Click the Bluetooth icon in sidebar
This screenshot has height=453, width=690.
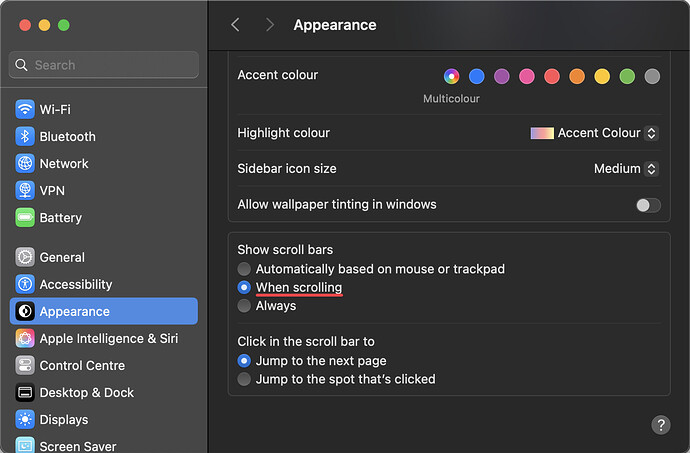coord(25,136)
